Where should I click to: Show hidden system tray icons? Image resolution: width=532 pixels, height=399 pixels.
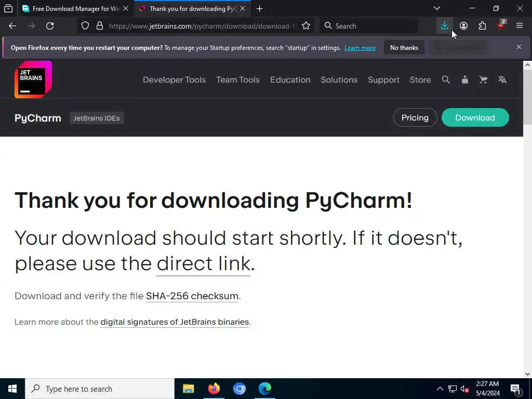[440, 389]
